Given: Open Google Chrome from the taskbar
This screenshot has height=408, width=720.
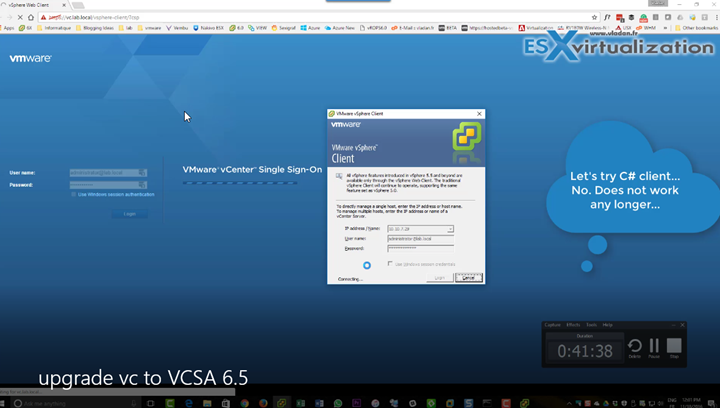Looking at the screenshot, I should pyautogui.click(x=244, y=403).
